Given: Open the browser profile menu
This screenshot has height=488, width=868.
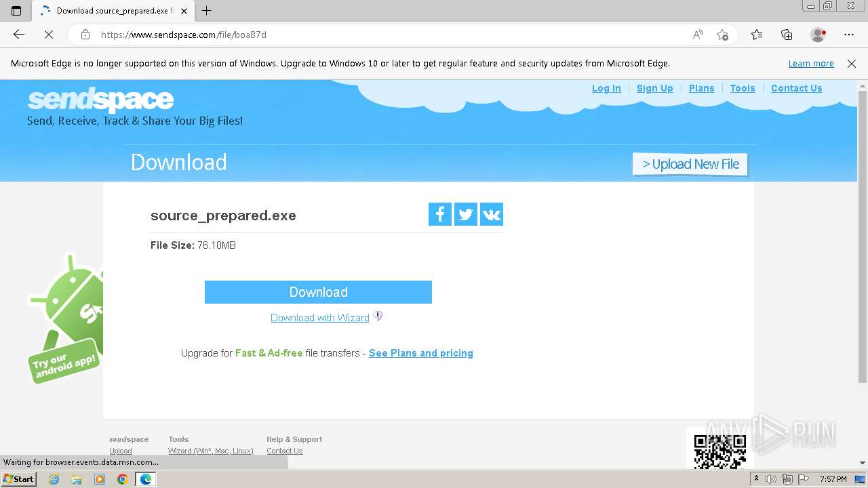Looking at the screenshot, I should 818,35.
